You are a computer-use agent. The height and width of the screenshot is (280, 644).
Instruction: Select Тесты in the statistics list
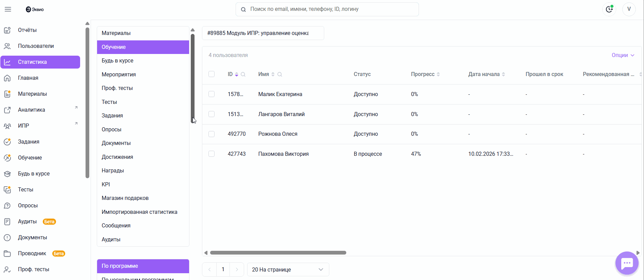tap(109, 102)
